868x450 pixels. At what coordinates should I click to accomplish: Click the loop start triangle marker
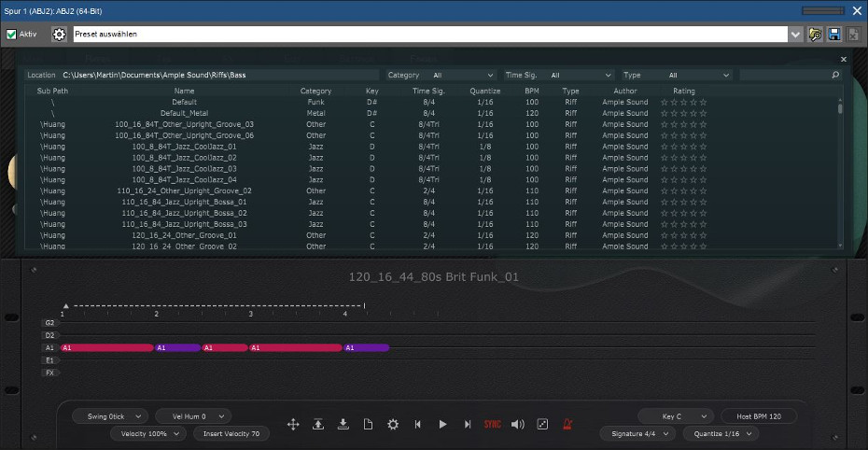click(x=66, y=305)
